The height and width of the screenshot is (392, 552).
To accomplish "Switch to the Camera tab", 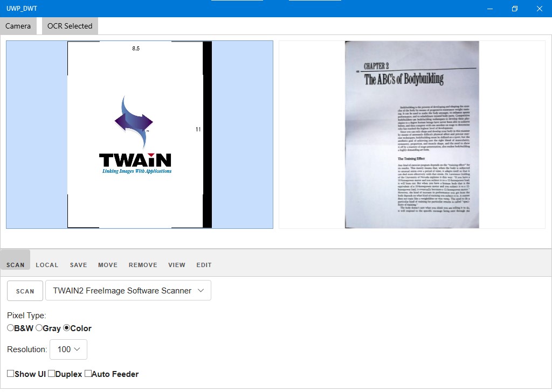I will [x=18, y=26].
